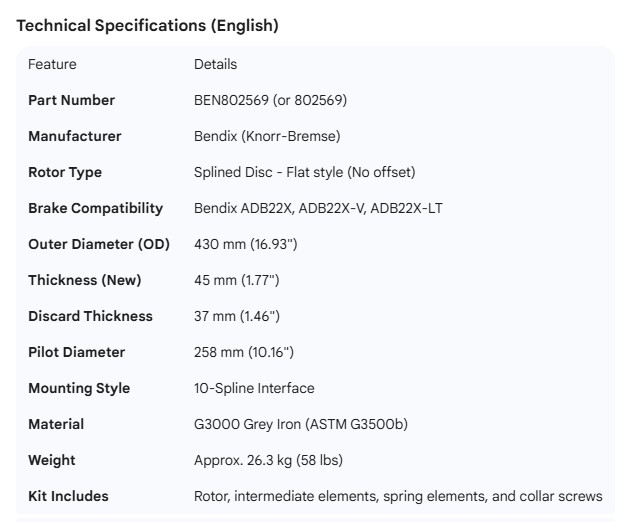Image resolution: width=628 pixels, height=522 pixels.
Task: Click the G3000 Grey Iron material value
Action: [x=300, y=424]
